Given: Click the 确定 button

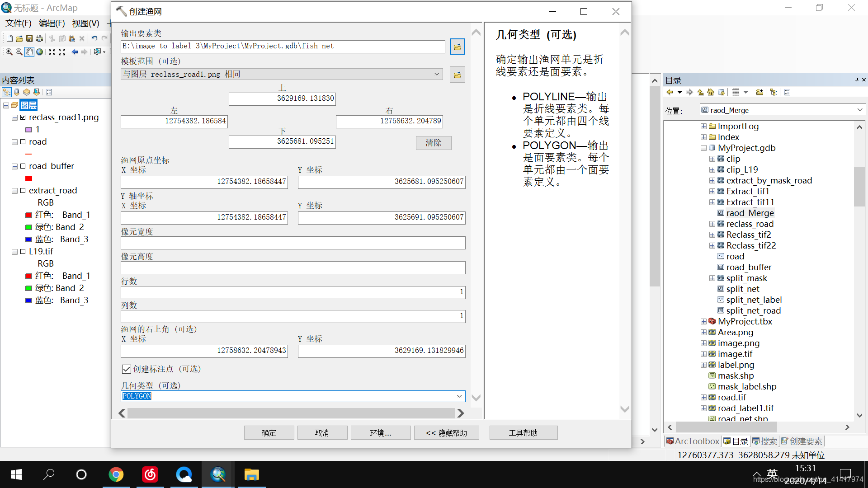Looking at the screenshot, I should [x=269, y=433].
